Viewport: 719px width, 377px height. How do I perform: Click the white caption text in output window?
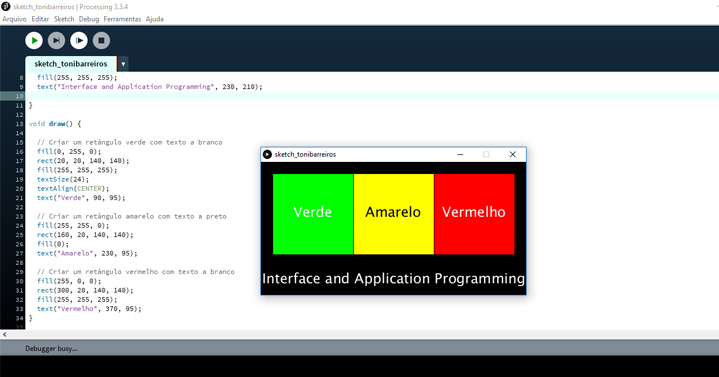pyautogui.click(x=393, y=279)
